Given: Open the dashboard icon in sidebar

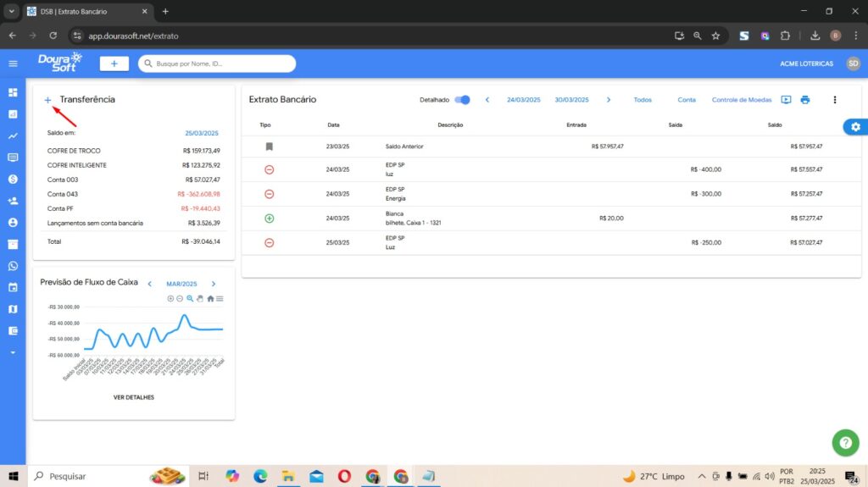Looking at the screenshot, I should click(x=13, y=92).
